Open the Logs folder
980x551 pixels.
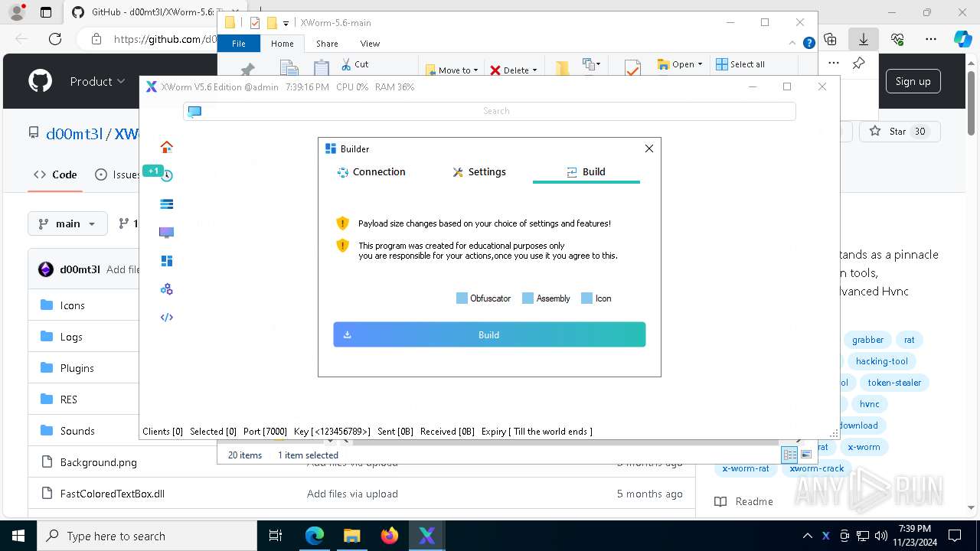coord(71,337)
